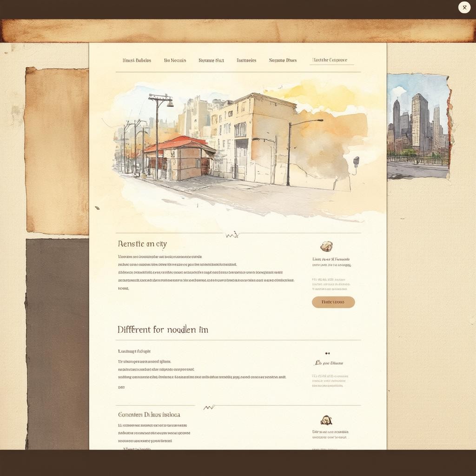Click the underlined field at the navigation's right end

click(x=331, y=60)
